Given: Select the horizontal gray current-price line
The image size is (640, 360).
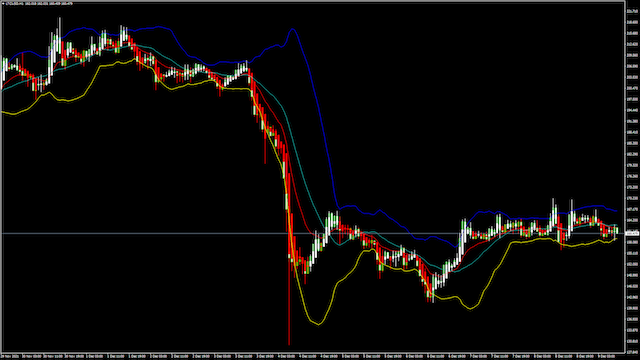Looking at the screenshot, I should click(x=313, y=233).
